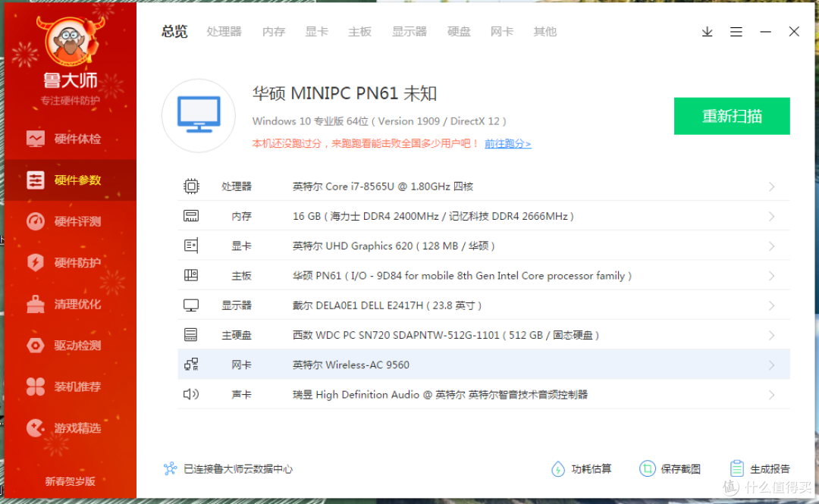This screenshot has width=819, height=504.
Task: Minimize the 鲁大师 window
Action: (765, 32)
